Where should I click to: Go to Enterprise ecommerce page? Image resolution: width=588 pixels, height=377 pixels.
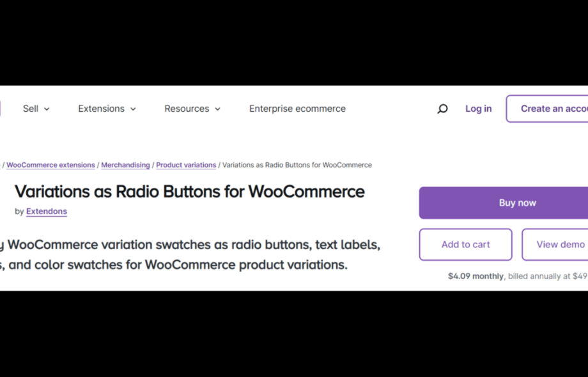[297, 109]
